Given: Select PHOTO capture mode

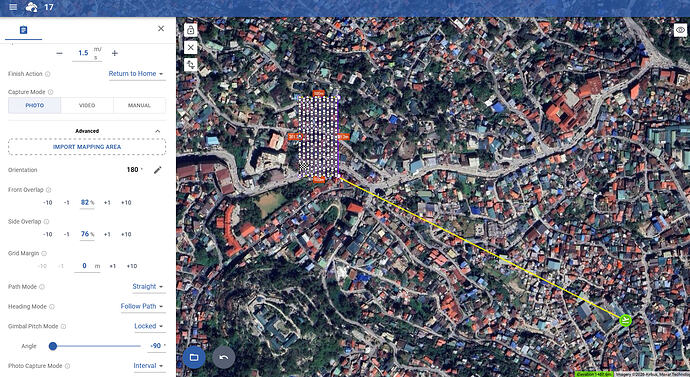Looking at the screenshot, I should point(34,106).
